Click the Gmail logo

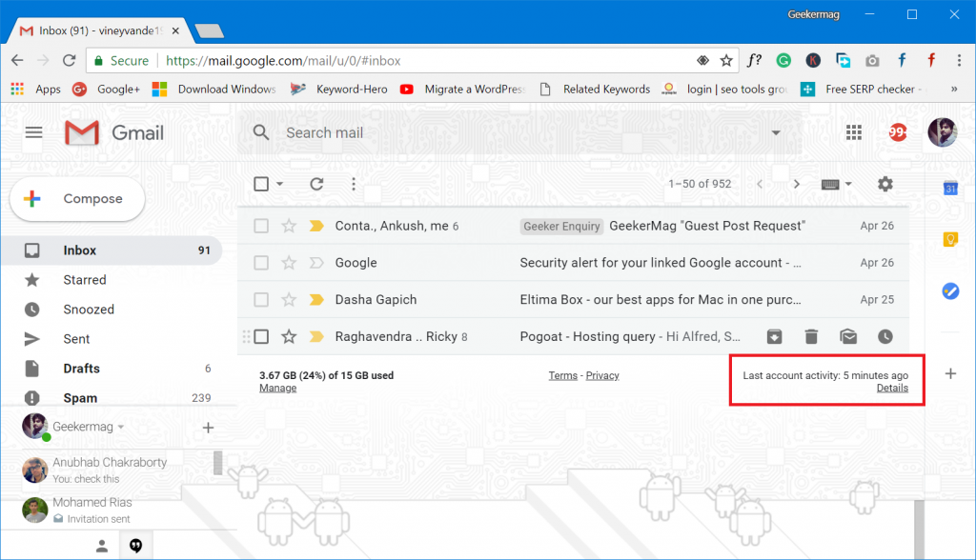114,132
